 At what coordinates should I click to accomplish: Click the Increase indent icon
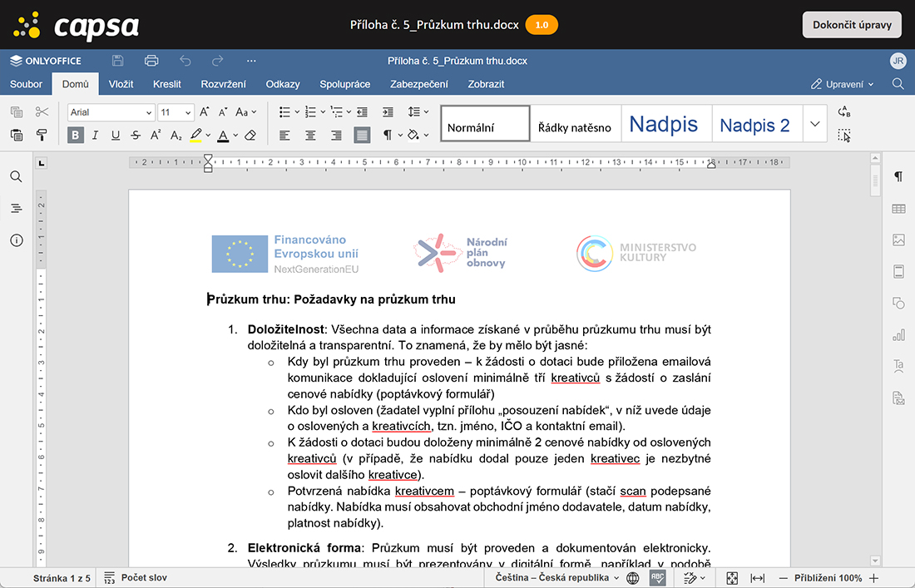coord(388,112)
